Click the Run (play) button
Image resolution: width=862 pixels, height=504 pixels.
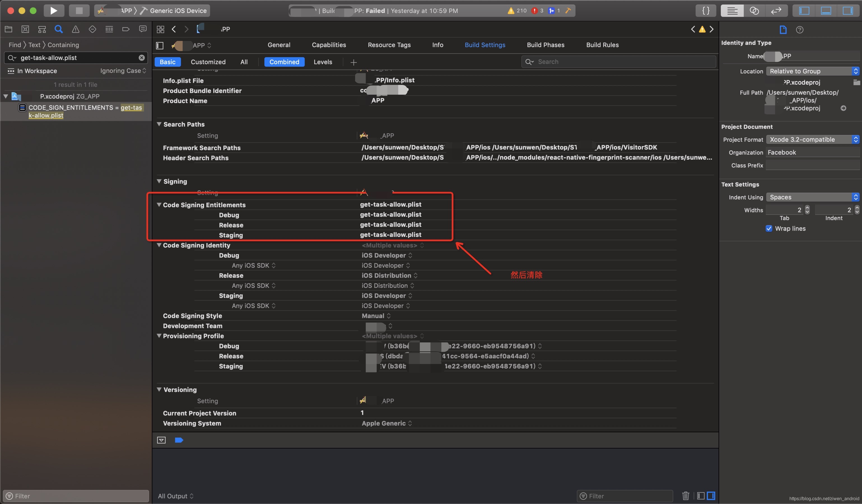54,11
